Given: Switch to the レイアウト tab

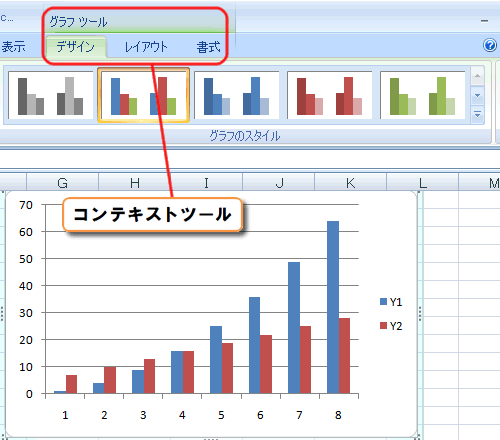Looking at the screenshot, I should [x=146, y=47].
